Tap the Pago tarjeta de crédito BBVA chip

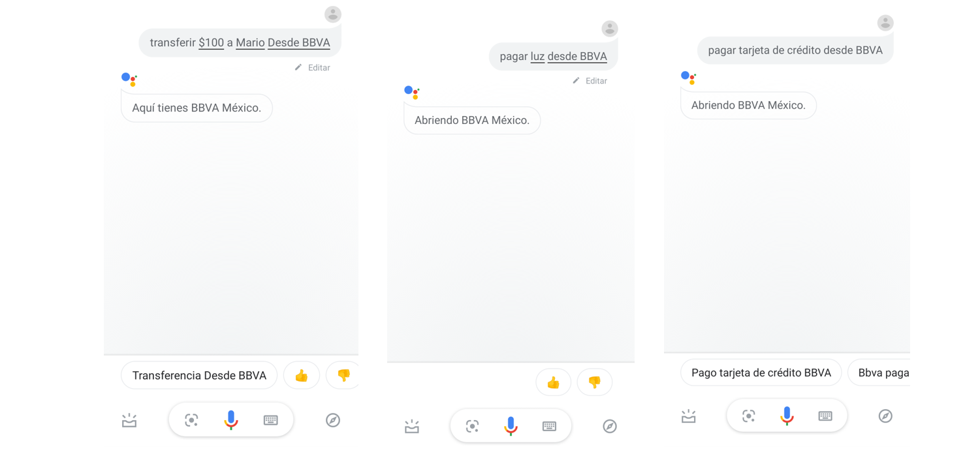pyautogui.click(x=761, y=372)
